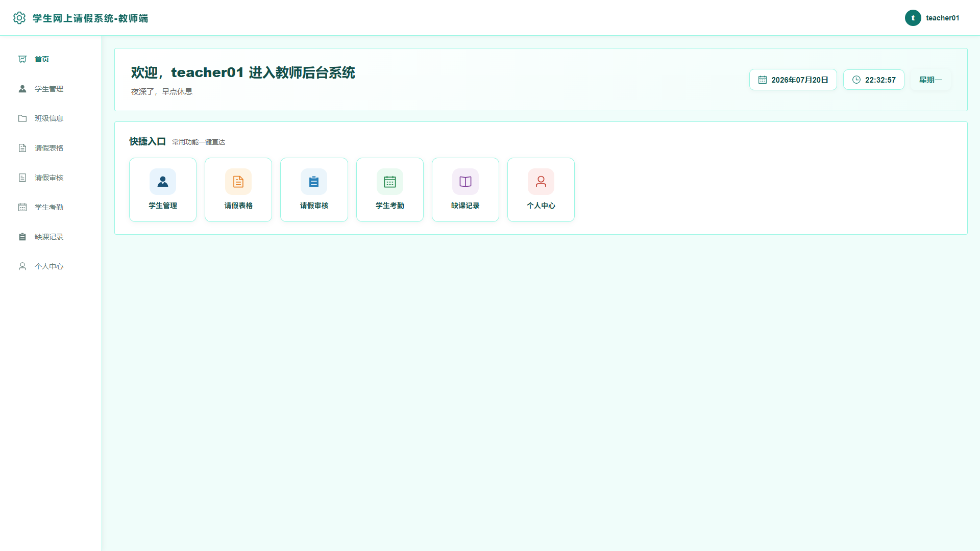Open the 学生管理 quick entry card icon
980x551 pixels.
[x=163, y=182]
